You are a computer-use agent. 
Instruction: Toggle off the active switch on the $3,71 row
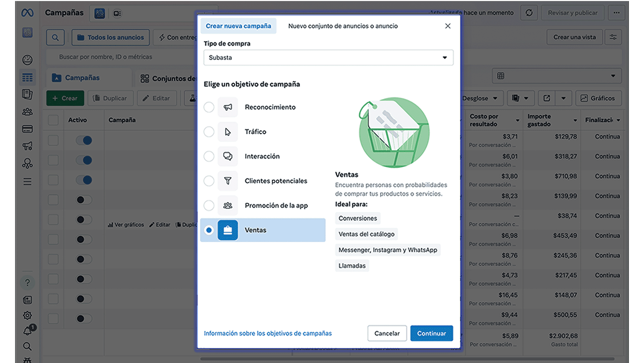click(x=84, y=140)
